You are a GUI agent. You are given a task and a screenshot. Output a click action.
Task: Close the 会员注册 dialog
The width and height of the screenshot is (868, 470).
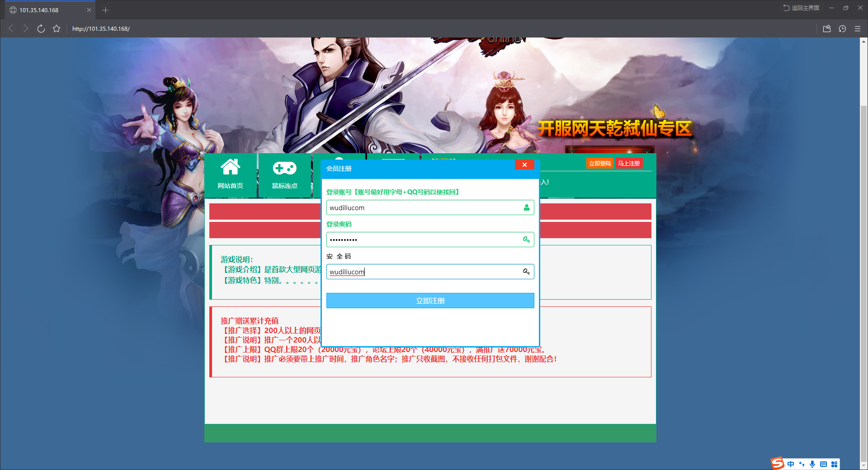pos(524,164)
